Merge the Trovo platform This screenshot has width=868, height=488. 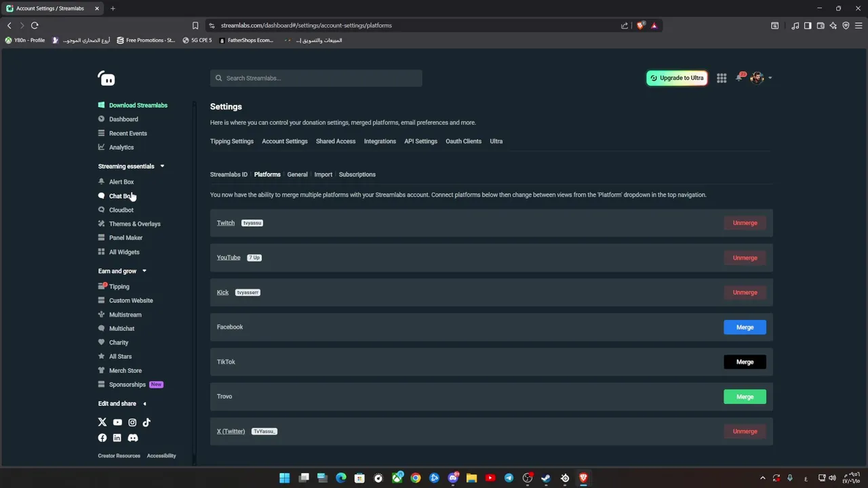pyautogui.click(x=745, y=396)
